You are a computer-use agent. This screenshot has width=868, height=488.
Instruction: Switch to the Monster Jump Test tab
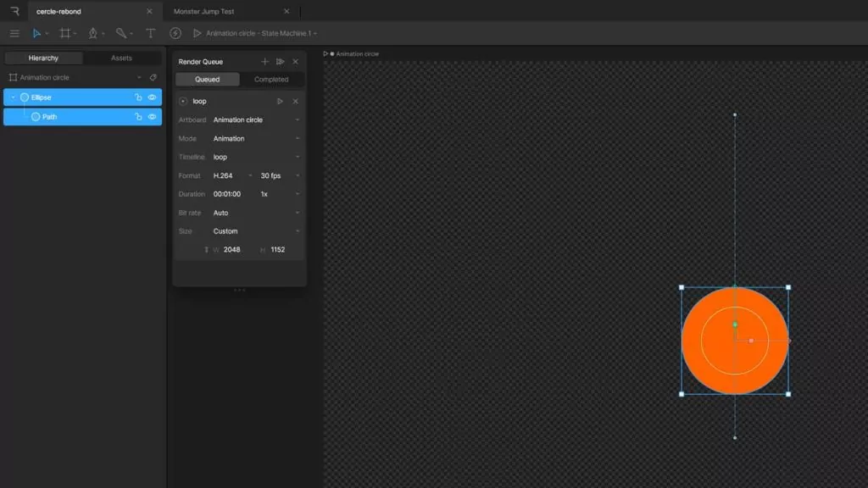(x=203, y=11)
